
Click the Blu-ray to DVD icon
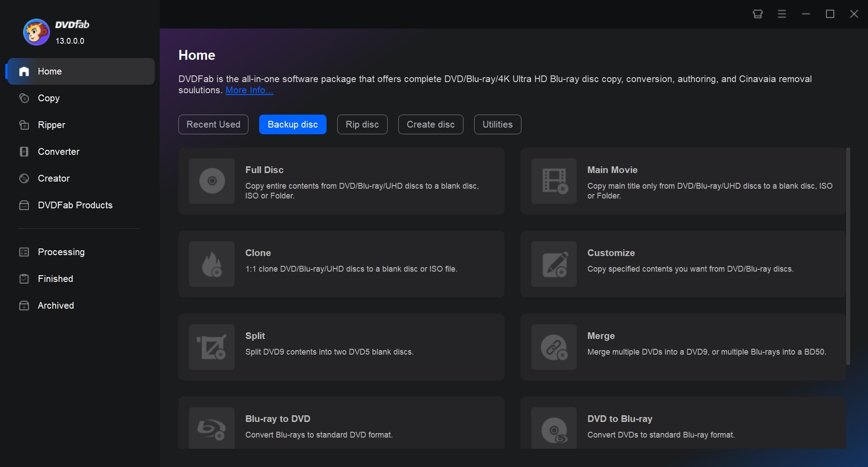[x=212, y=429]
